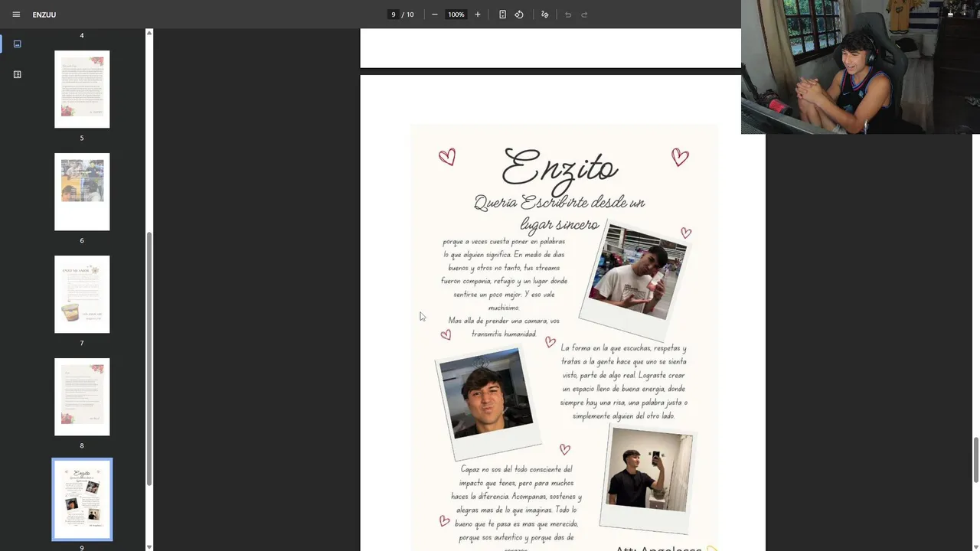Click the ENZUU document title
The height and width of the screenshot is (551, 980).
click(x=44, y=15)
